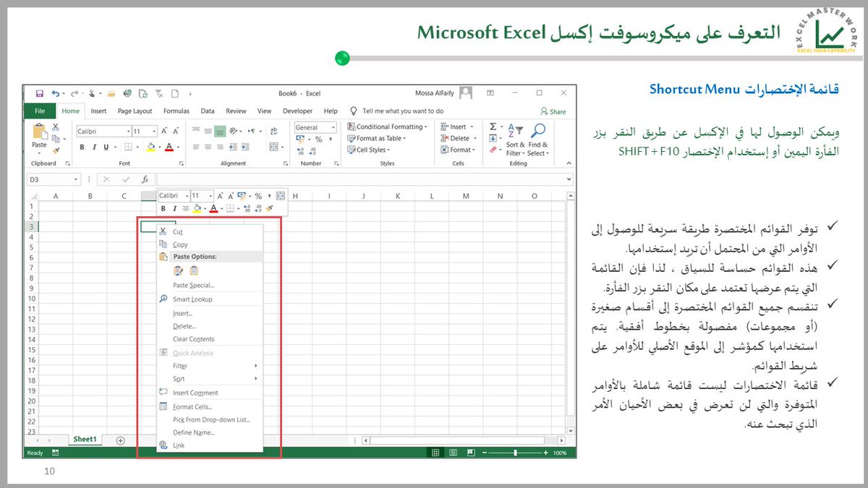Choose Copy from the context menu
This screenshot has height=488, width=868.
coord(210,244)
